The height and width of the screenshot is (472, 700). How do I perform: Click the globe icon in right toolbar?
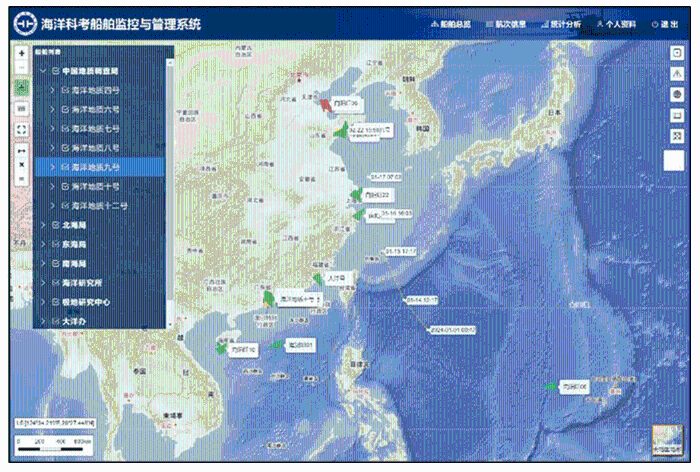pyautogui.click(x=677, y=94)
